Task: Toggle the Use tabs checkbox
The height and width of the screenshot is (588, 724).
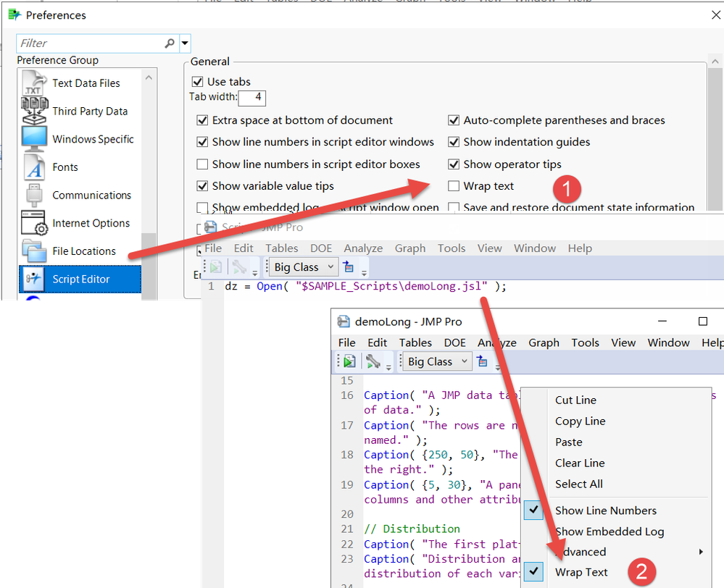Action: click(x=197, y=82)
